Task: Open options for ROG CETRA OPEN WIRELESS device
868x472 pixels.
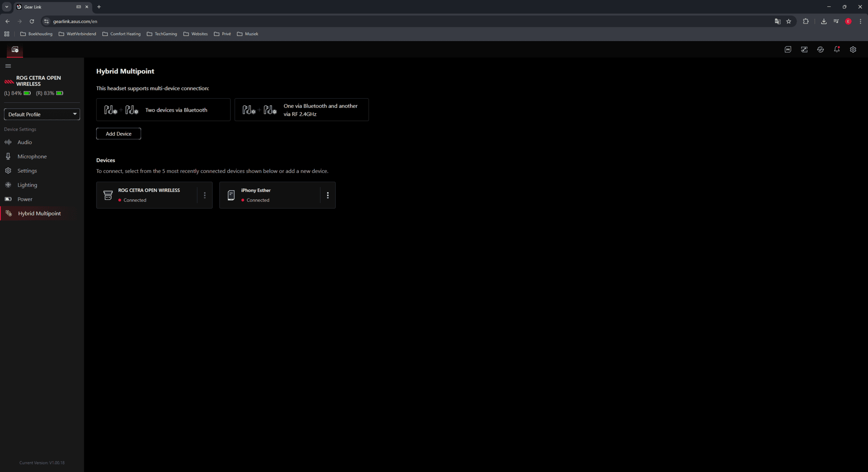Action: pos(205,195)
